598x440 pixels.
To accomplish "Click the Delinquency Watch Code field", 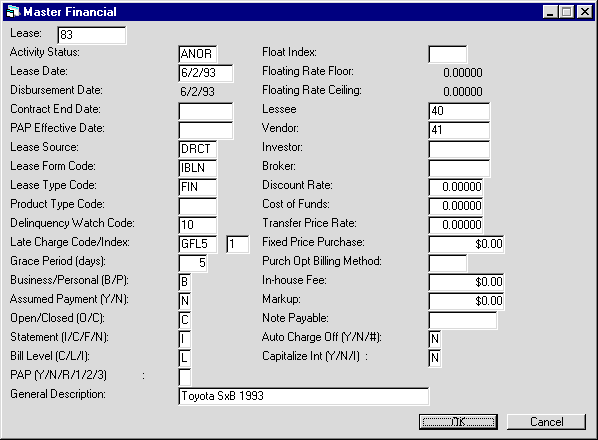I will pos(198,225).
